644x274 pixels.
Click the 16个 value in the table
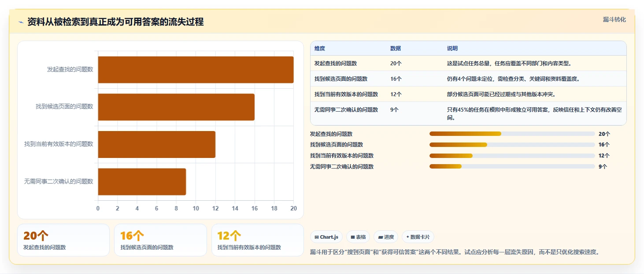point(396,79)
